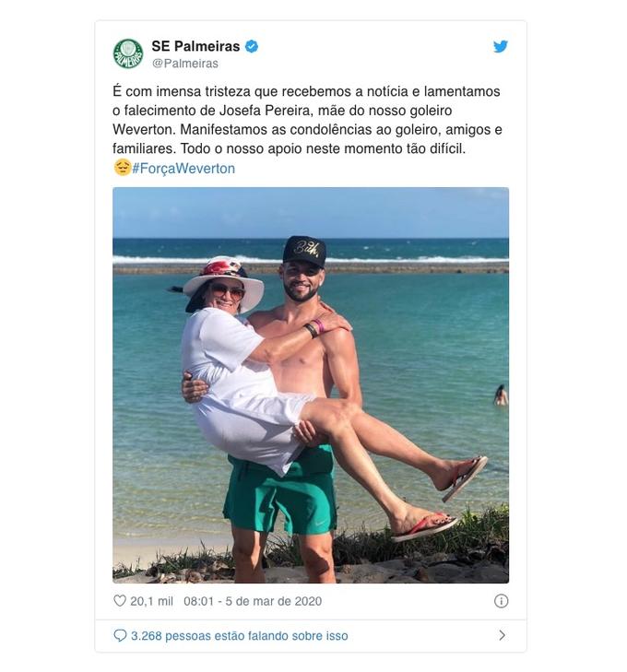Screen dimensions: 627x672
Task: Click the Palmeiras club logo avatar
Action: pyautogui.click(x=128, y=54)
